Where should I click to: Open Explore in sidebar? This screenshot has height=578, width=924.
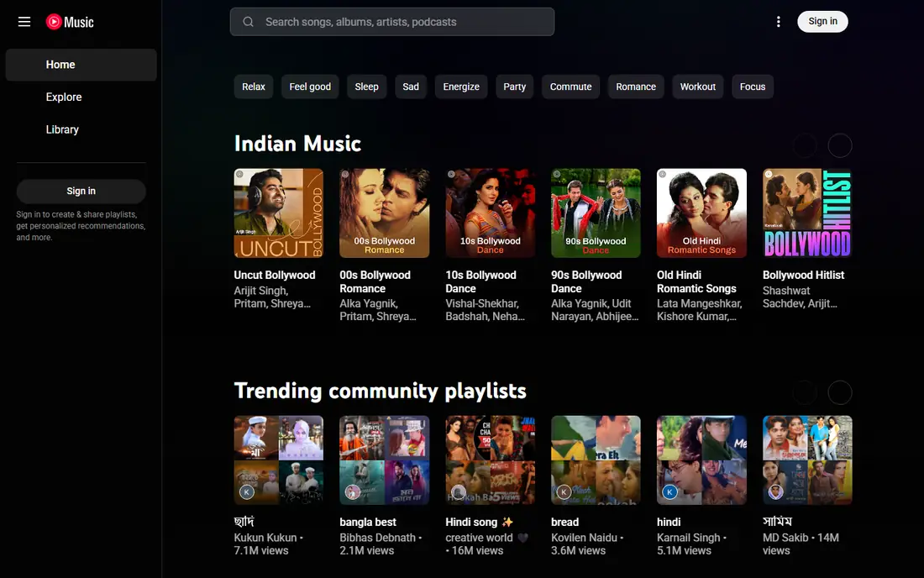tap(81, 97)
